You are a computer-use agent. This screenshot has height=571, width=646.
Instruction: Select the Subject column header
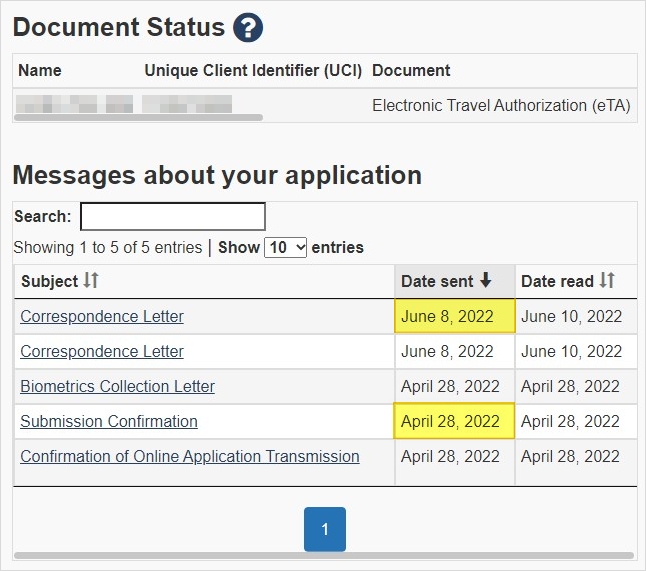204,281
